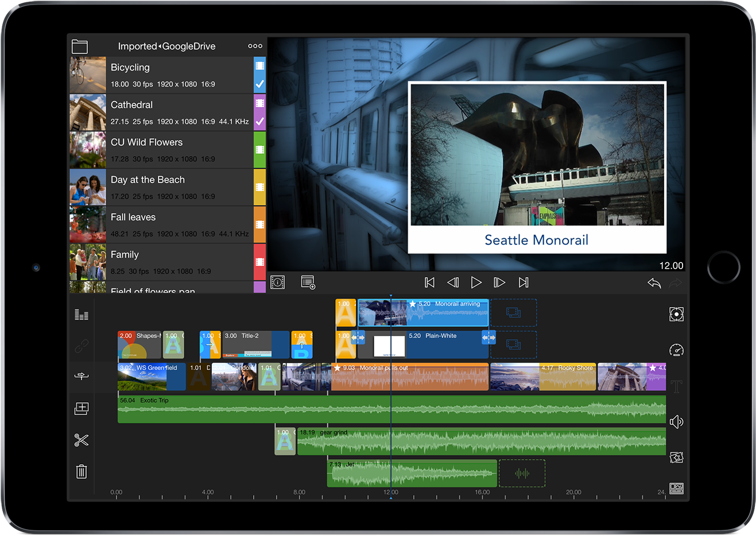Uncheck the Bicycling clip checkmark
This screenshot has width=756, height=536.
pos(259,83)
